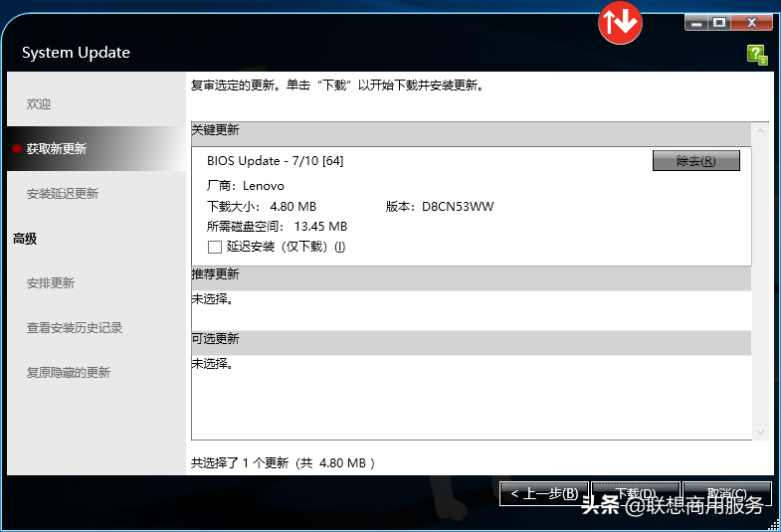Screen dimensions: 781x532
Task: Click the 下载(D) download button
Action: [636, 493]
